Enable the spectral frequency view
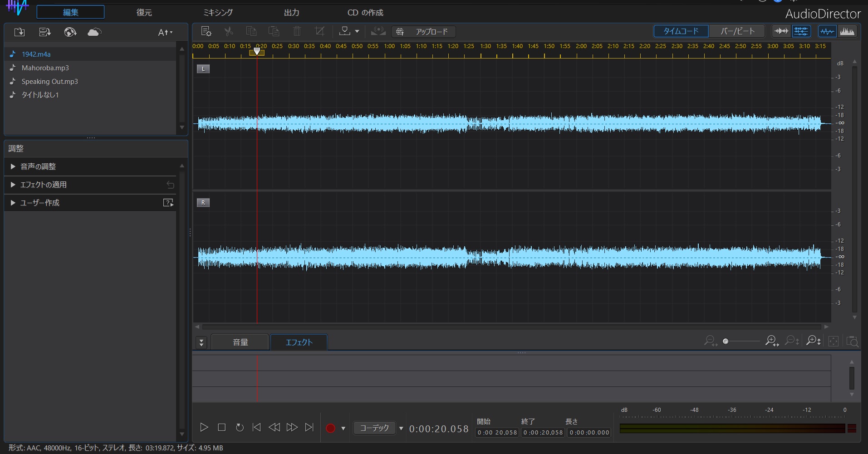 [848, 31]
